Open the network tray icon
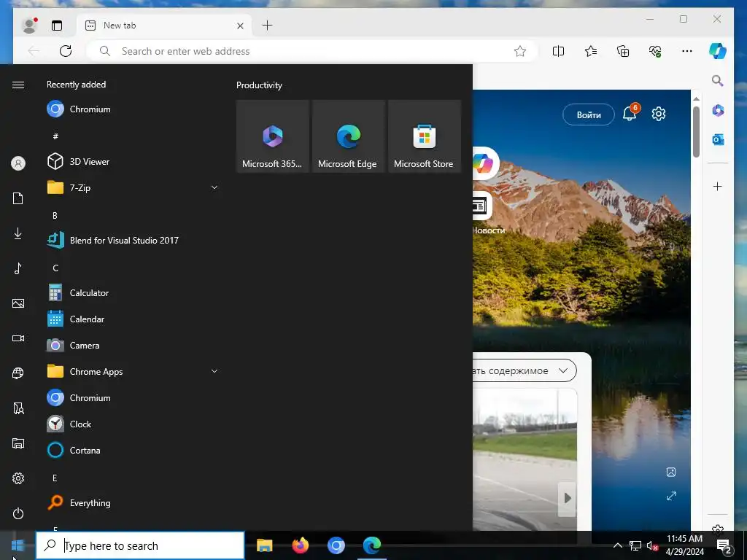This screenshot has height=560, width=747. coord(635,545)
